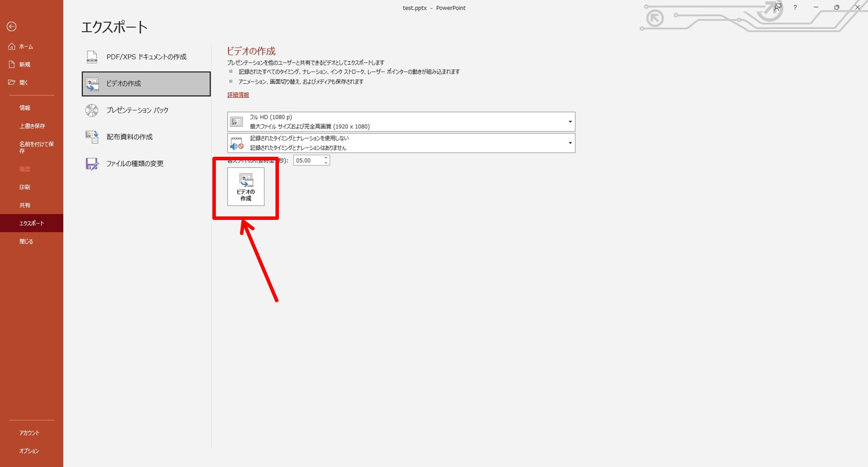Increase slide duration with up stepper arrow
Screen dimensions: 868x467
pyautogui.click(x=326, y=157)
